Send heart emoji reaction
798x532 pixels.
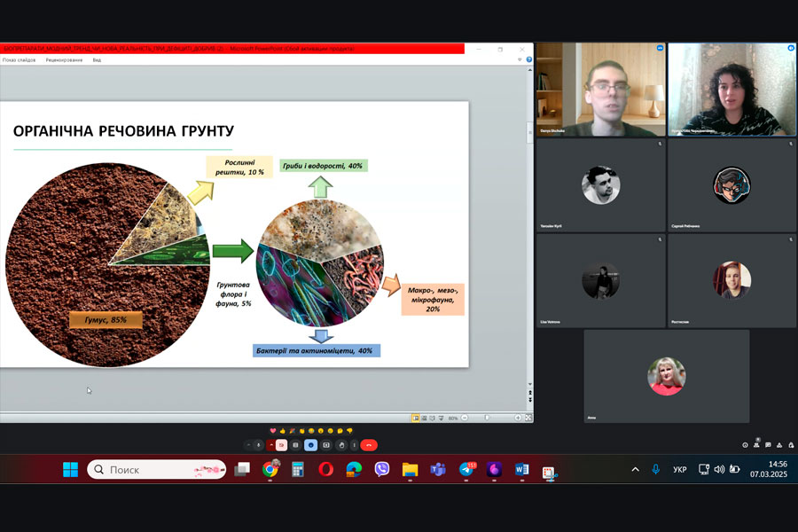[273, 430]
